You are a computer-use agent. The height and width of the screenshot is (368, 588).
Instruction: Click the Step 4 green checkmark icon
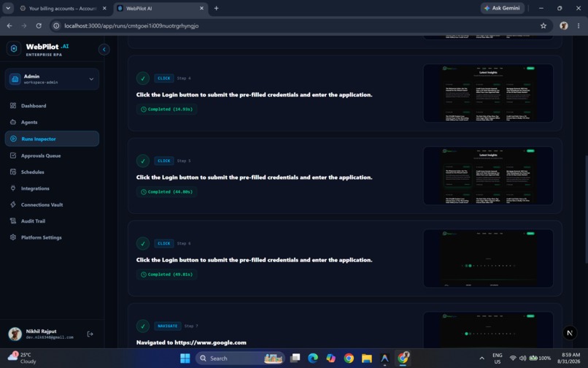pyautogui.click(x=142, y=78)
